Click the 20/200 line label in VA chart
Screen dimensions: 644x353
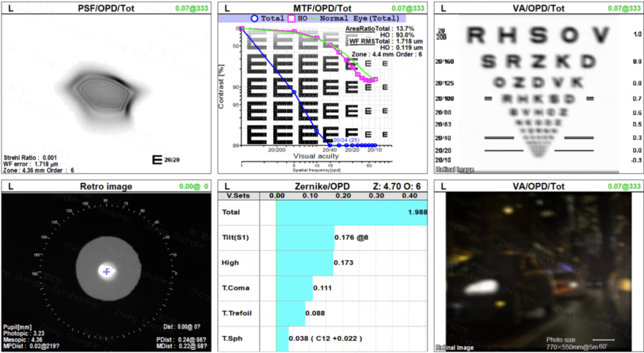click(x=441, y=34)
